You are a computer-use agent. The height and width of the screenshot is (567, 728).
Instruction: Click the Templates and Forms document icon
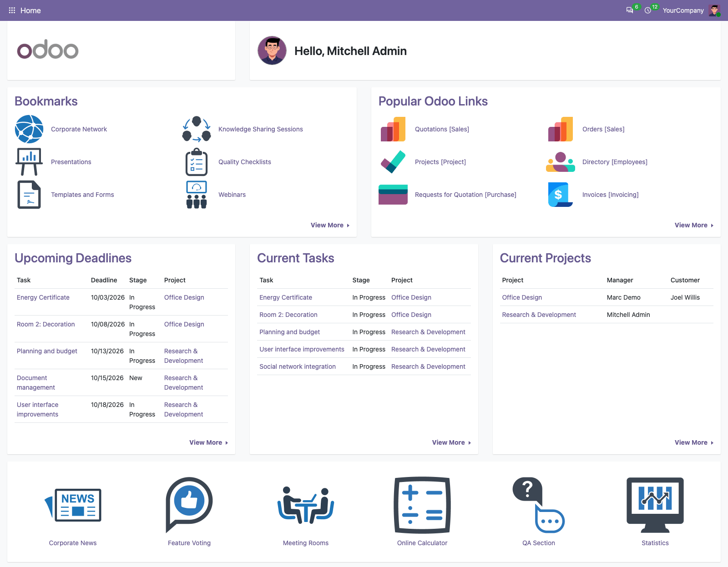click(29, 195)
